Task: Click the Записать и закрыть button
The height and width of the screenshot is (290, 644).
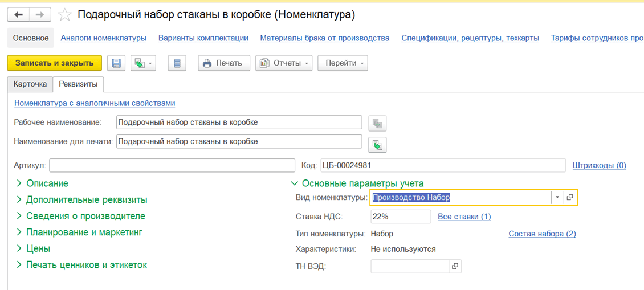Action: click(54, 63)
